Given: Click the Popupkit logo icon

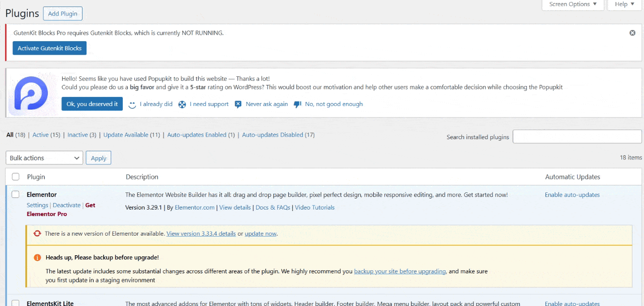Looking at the screenshot, I should point(31,93).
